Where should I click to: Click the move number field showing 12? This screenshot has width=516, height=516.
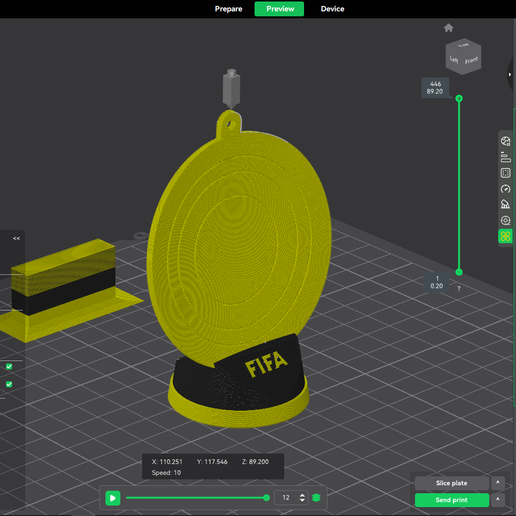pyautogui.click(x=287, y=498)
